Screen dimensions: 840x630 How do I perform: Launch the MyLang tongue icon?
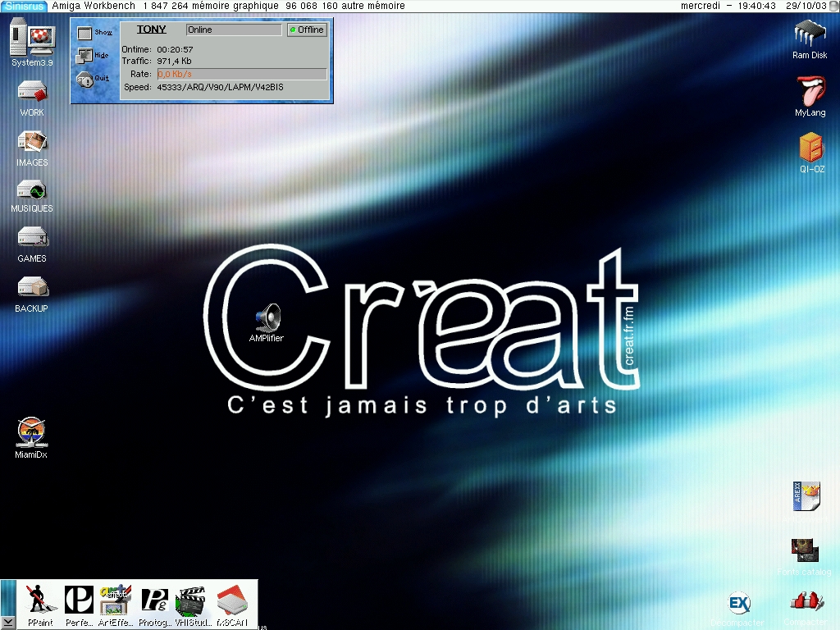click(x=810, y=91)
